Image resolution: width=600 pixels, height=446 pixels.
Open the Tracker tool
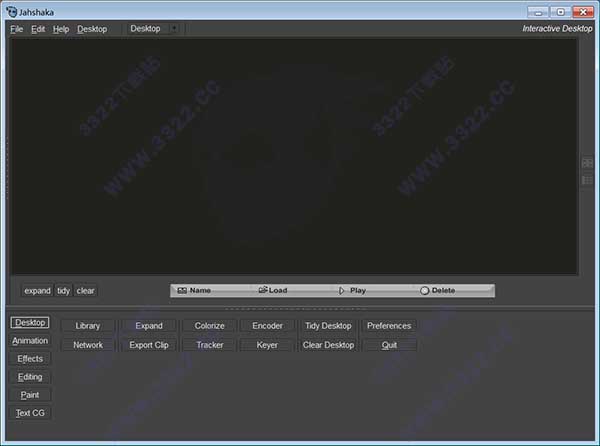point(209,345)
